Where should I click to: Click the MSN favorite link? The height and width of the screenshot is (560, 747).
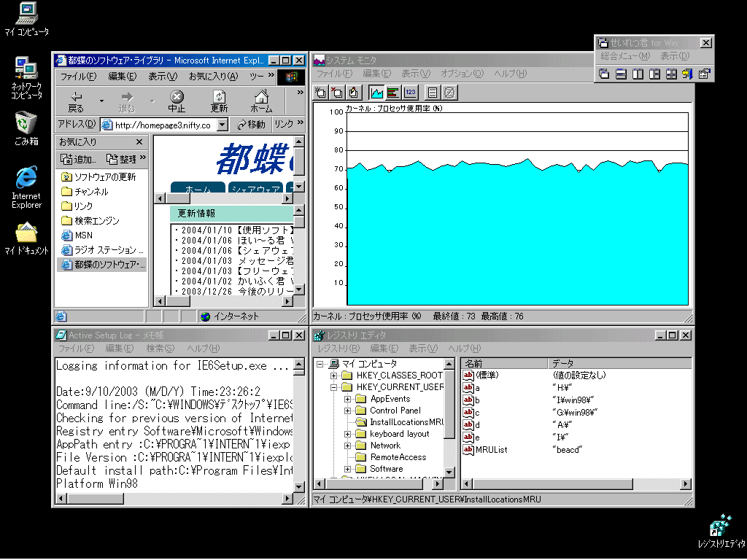[x=77, y=236]
